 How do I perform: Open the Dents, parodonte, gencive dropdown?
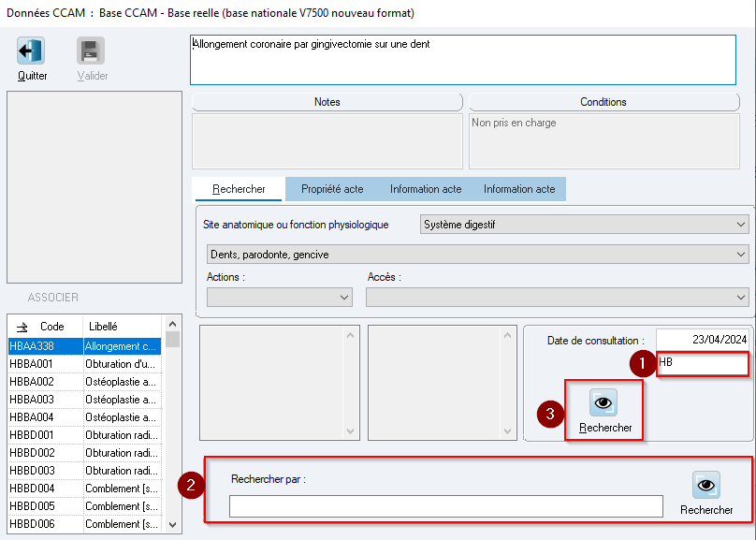pyautogui.click(x=478, y=254)
